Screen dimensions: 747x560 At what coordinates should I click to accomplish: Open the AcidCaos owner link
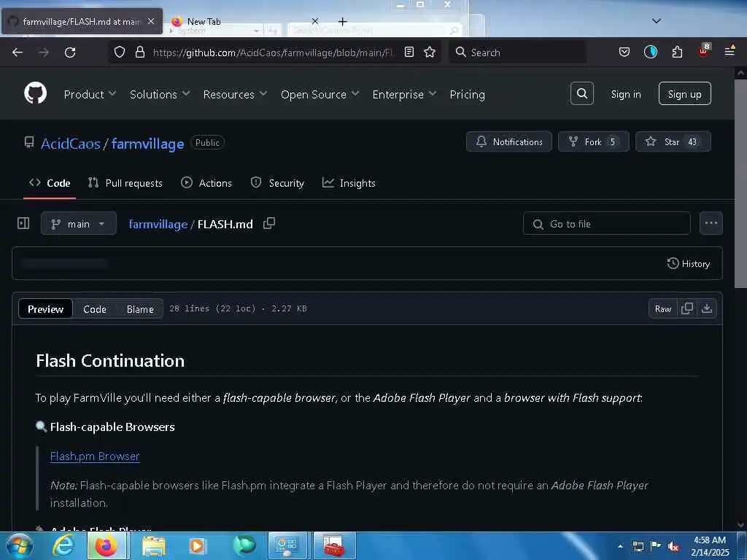point(71,144)
